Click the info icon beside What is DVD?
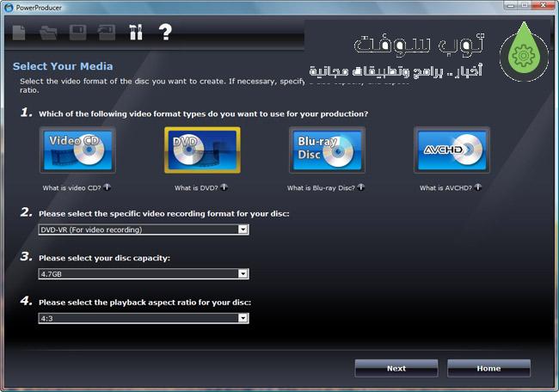 pyautogui.click(x=224, y=187)
